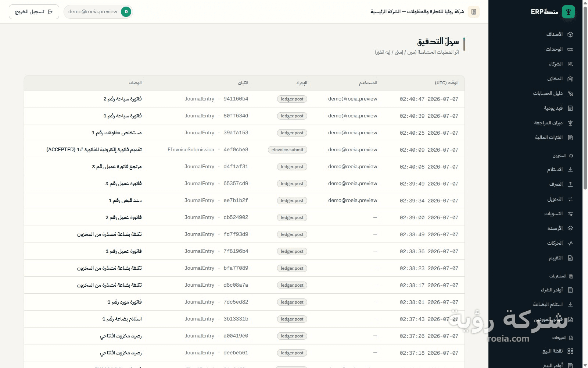Click استلام البضاعة download icon
This screenshot has width=588, height=368.
[x=570, y=305]
